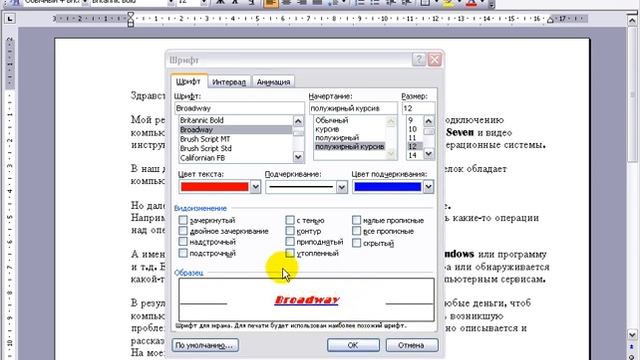Click the Шрифт name field showing Broadway
640x360 pixels.
click(x=239, y=108)
